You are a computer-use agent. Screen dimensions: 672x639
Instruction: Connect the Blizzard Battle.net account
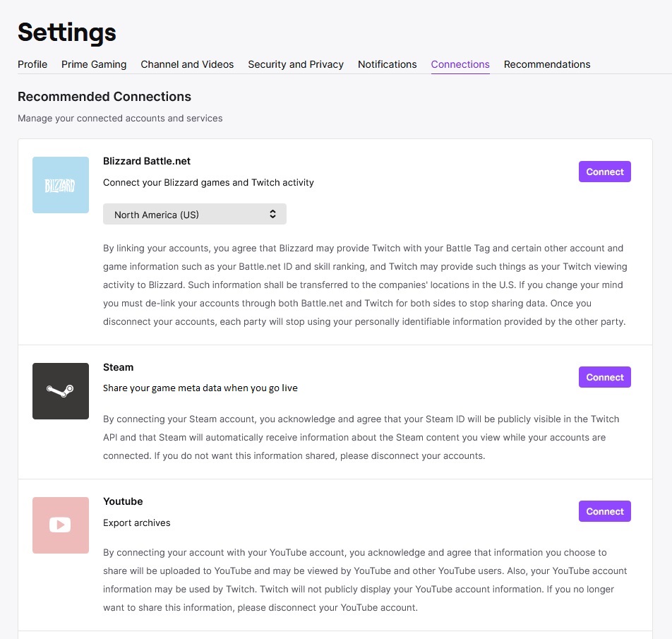coord(604,172)
